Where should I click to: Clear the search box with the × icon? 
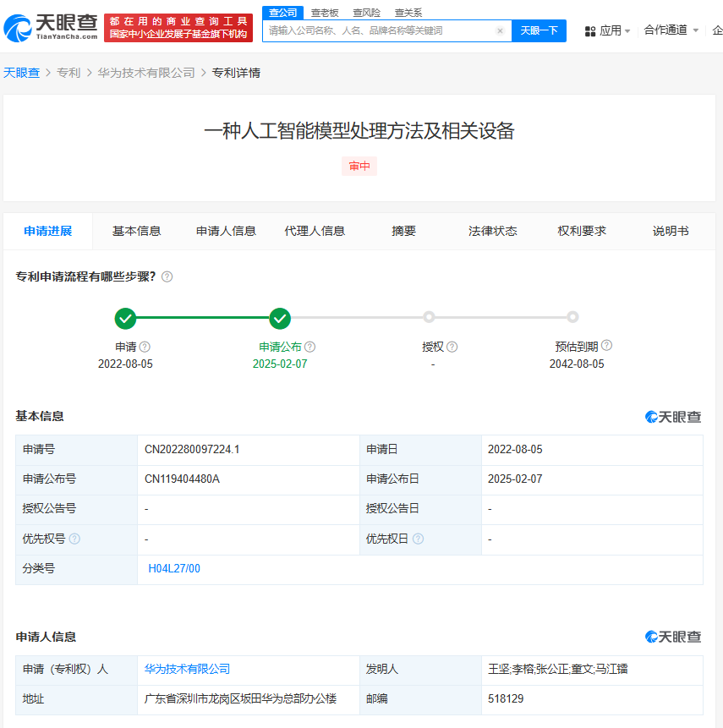tap(499, 30)
